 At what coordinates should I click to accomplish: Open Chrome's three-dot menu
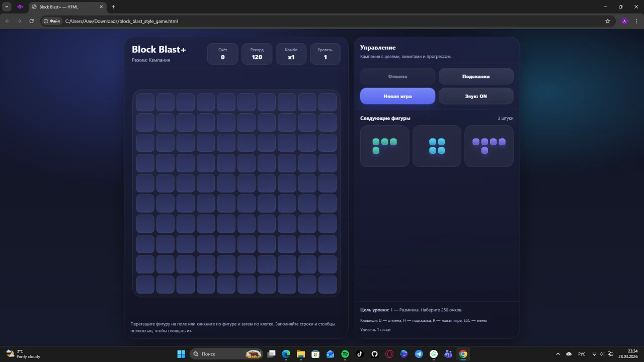[x=636, y=21]
